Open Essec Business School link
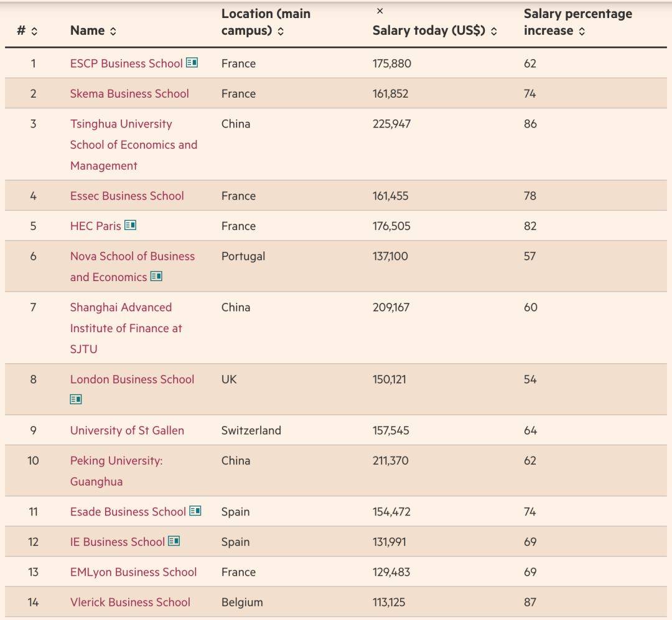 tap(127, 196)
